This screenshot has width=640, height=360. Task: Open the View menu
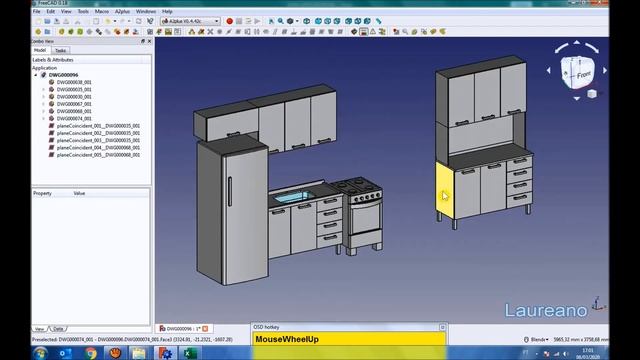[x=66, y=11]
